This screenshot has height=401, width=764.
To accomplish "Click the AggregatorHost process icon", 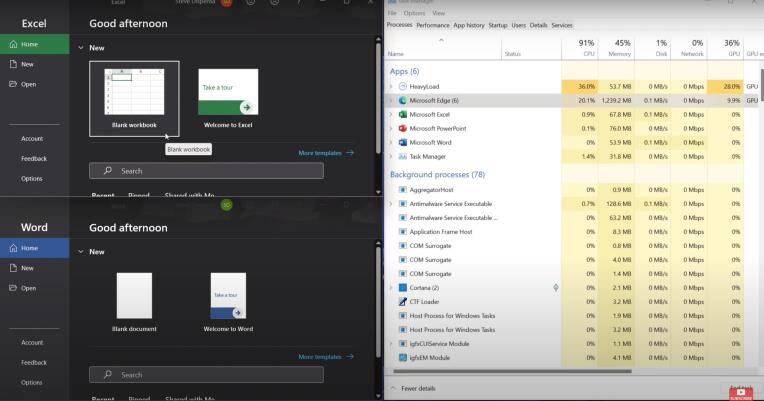I will (402, 190).
